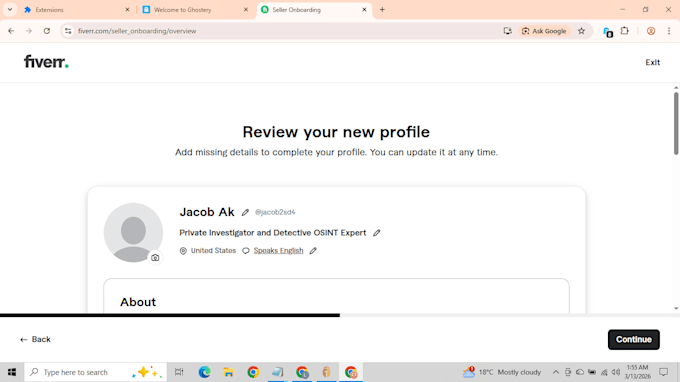Click the United States location text

coord(213,251)
